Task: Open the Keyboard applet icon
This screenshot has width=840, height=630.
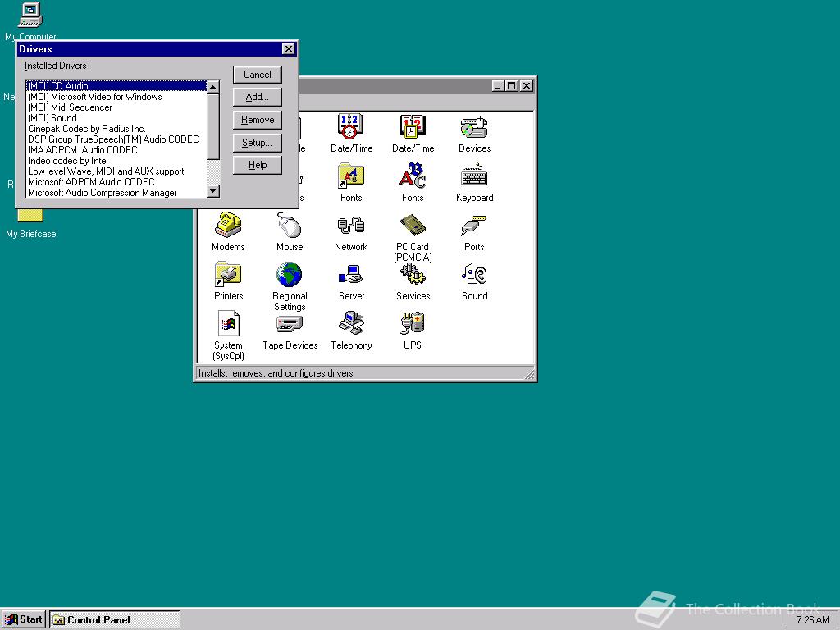Action: [x=474, y=176]
